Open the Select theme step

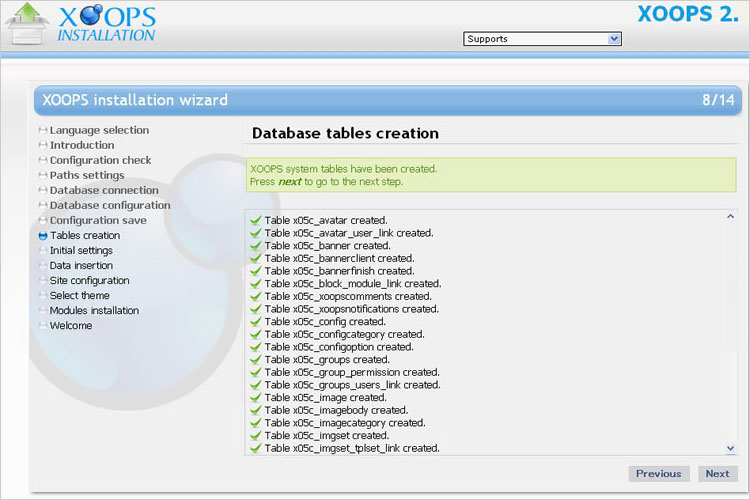(x=79, y=295)
